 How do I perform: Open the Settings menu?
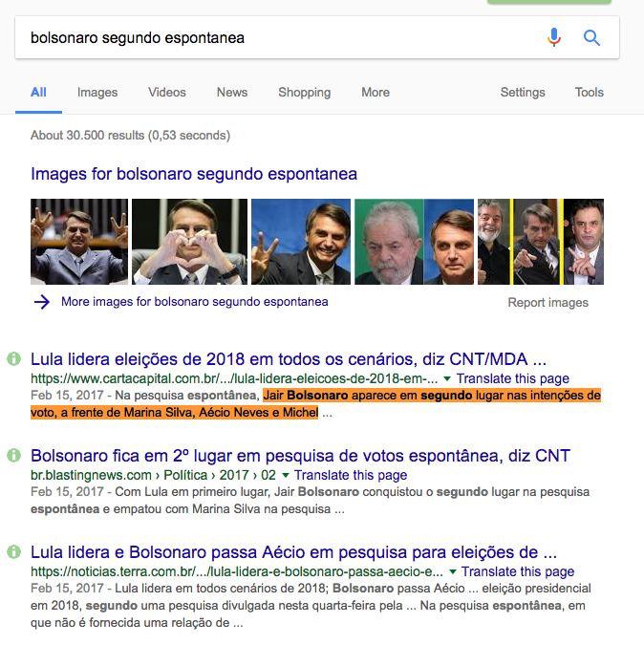point(523,92)
